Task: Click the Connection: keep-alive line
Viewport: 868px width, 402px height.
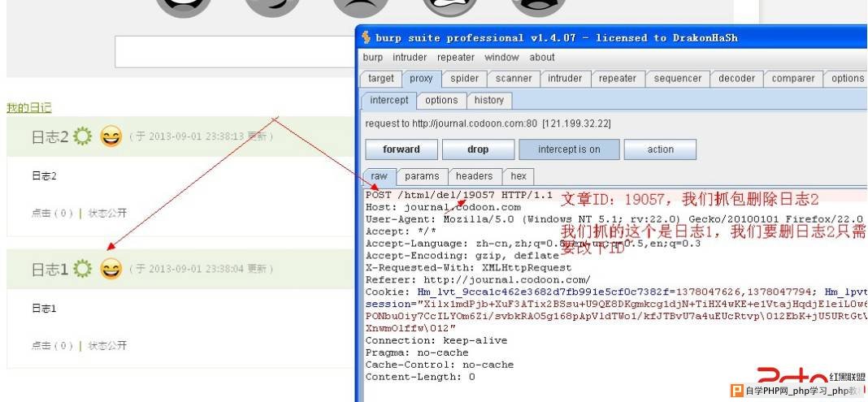Action: pos(436,340)
